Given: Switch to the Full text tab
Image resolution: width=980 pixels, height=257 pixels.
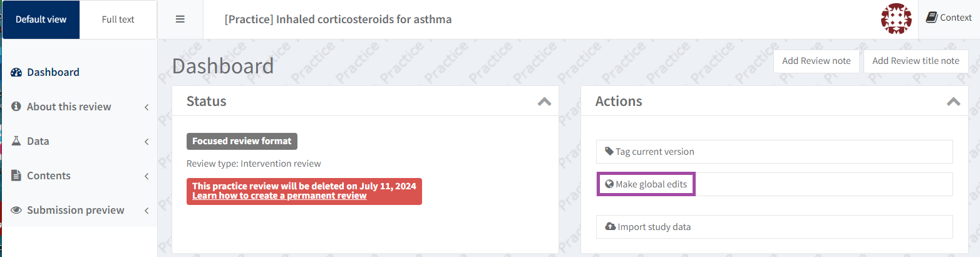Looking at the screenshot, I should 118,19.
